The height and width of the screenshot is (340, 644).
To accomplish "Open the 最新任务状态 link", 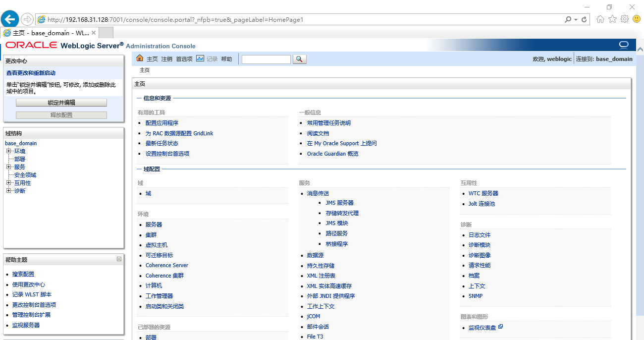I will pyautogui.click(x=162, y=143).
